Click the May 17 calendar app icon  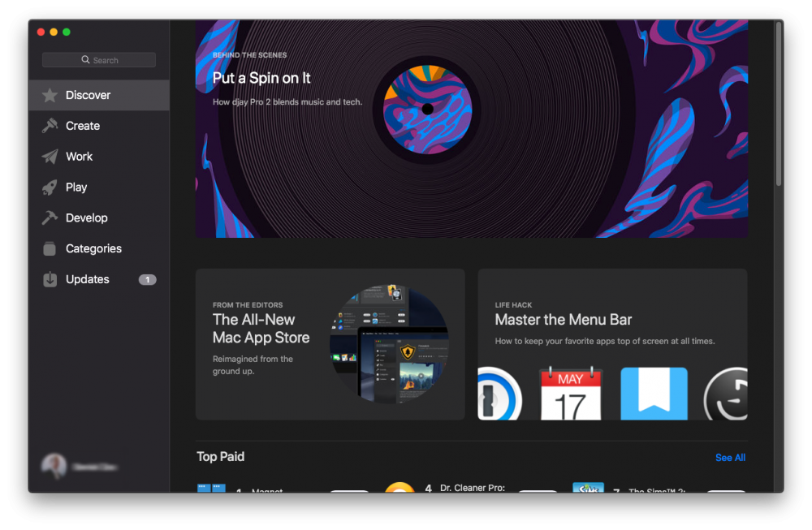click(x=570, y=394)
